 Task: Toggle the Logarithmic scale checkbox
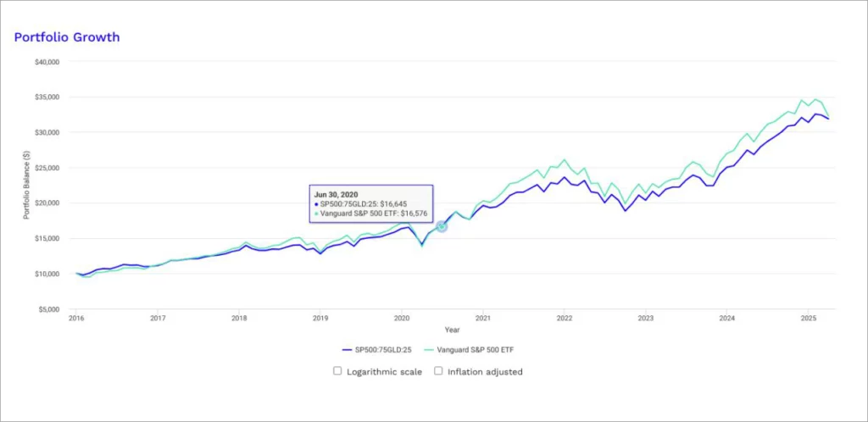(x=337, y=371)
